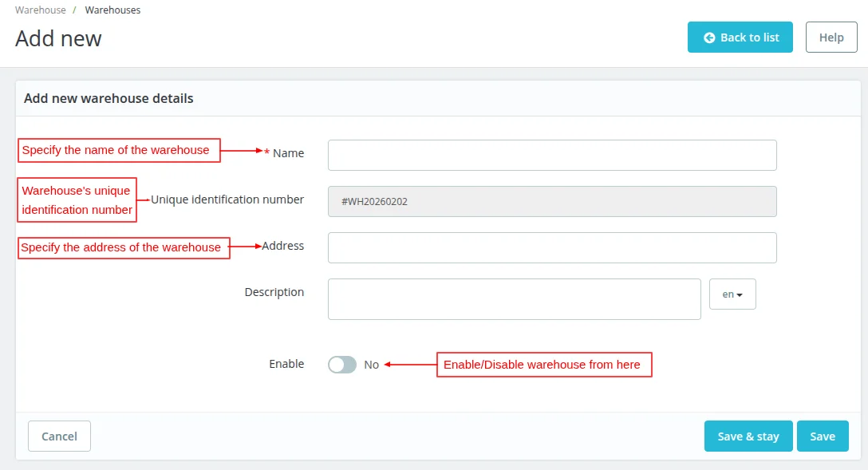Open the 'en' language dropdown
Viewport: 868px width, 470px height.
732,294
